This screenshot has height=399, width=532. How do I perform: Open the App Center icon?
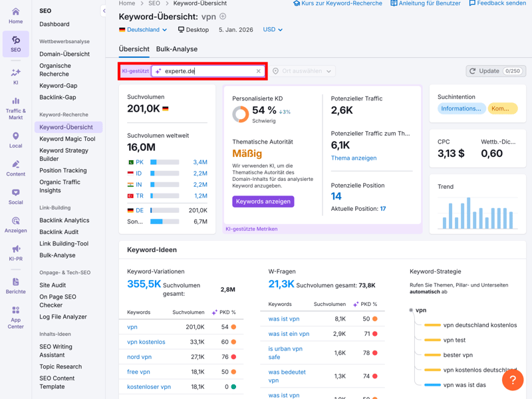[x=15, y=317]
